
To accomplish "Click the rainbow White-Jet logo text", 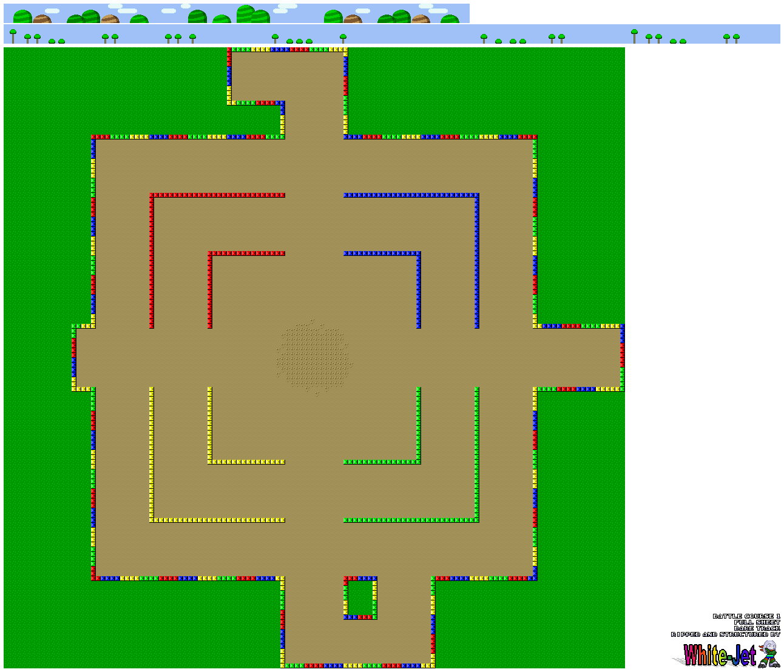I will 720,655.
